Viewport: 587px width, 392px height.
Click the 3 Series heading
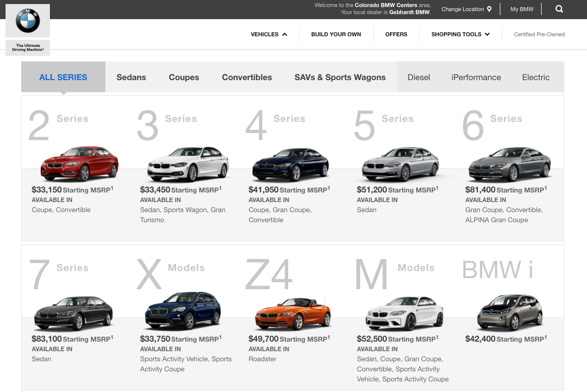coord(167,124)
